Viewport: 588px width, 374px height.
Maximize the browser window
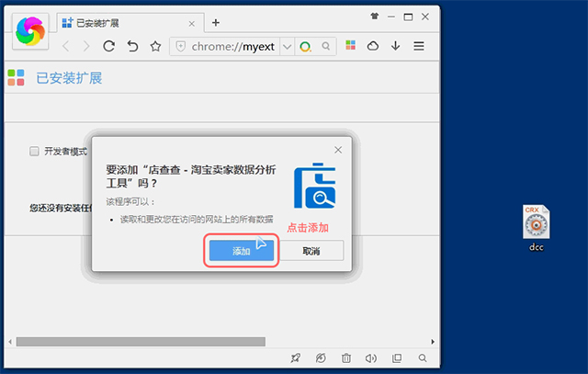click(408, 17)
